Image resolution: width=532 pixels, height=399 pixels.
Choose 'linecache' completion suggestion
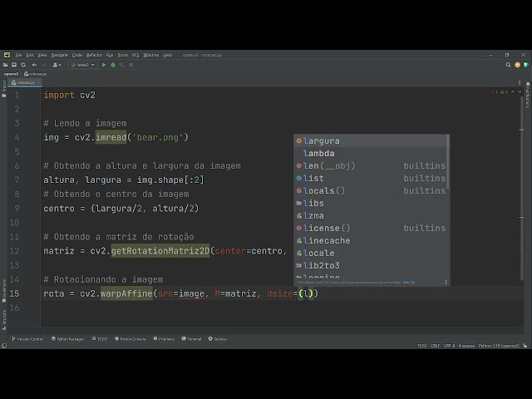point(370,240)
